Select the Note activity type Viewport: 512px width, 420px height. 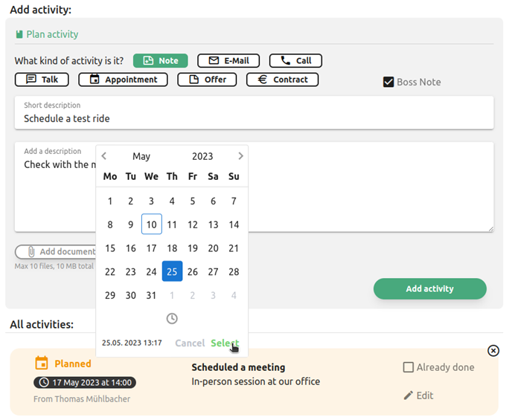coord(160,61)
